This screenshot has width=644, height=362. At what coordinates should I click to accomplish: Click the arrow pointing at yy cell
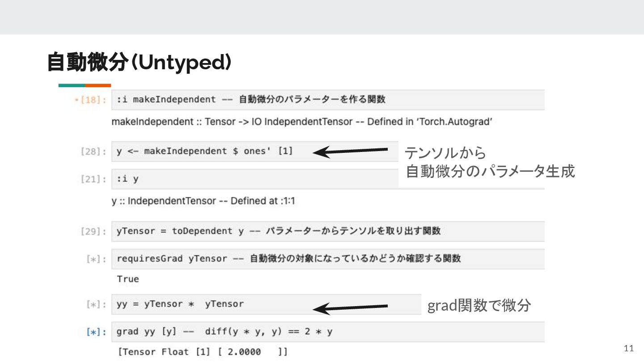(x=350, y=308)
